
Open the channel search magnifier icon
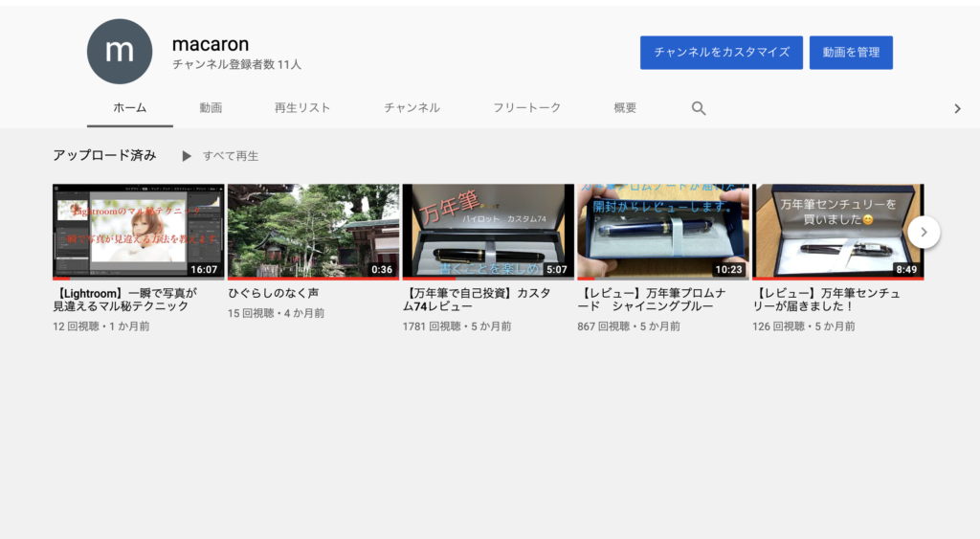tap(699, 108)
